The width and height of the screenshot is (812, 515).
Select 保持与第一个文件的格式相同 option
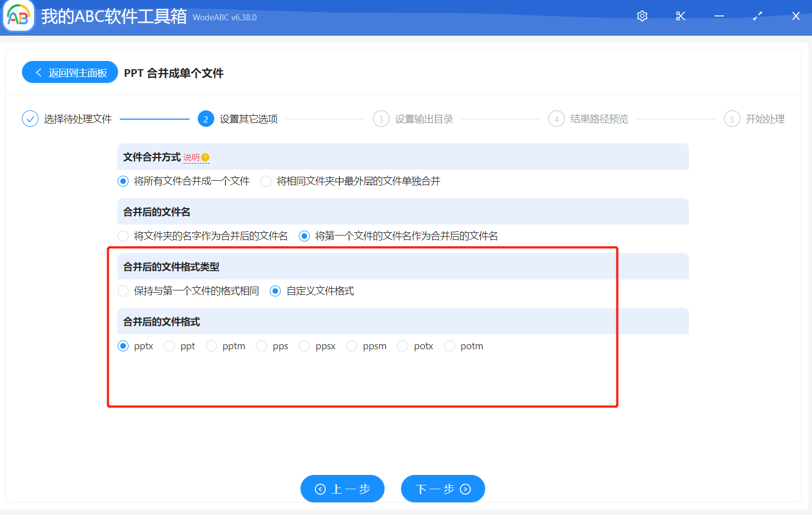(x=123, y=290)
